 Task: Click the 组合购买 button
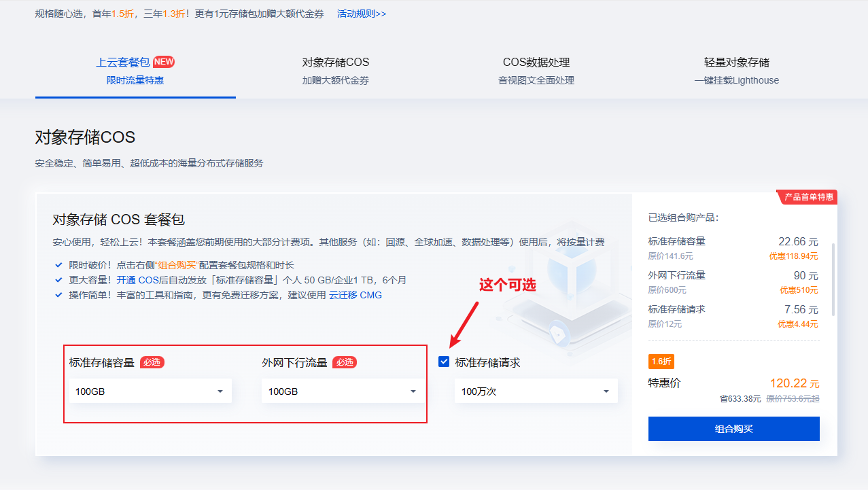[x=734, y=429]
